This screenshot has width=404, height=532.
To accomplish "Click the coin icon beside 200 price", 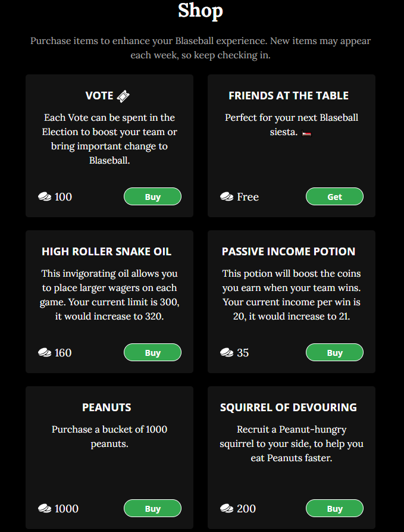I will [x=227, y=508].
